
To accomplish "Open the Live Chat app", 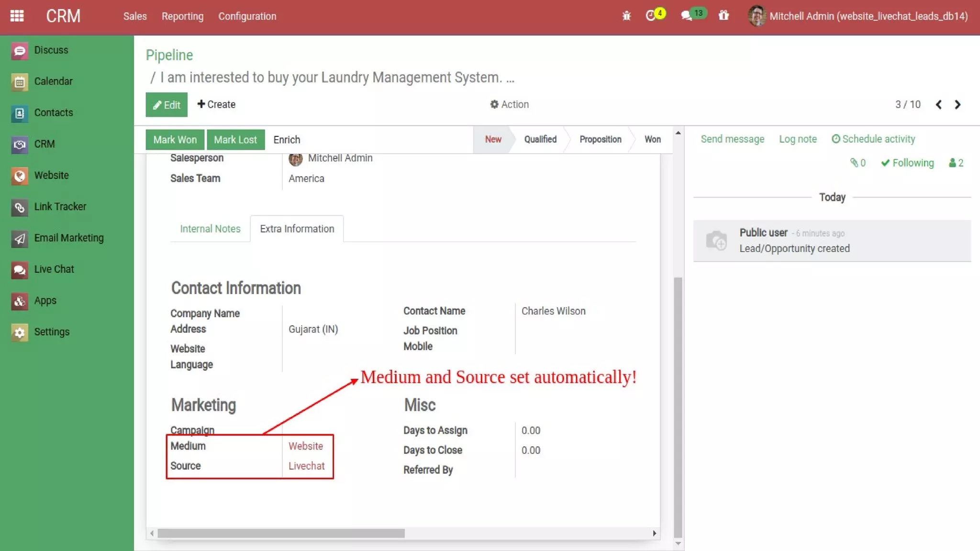I will [x=54, y=269].
